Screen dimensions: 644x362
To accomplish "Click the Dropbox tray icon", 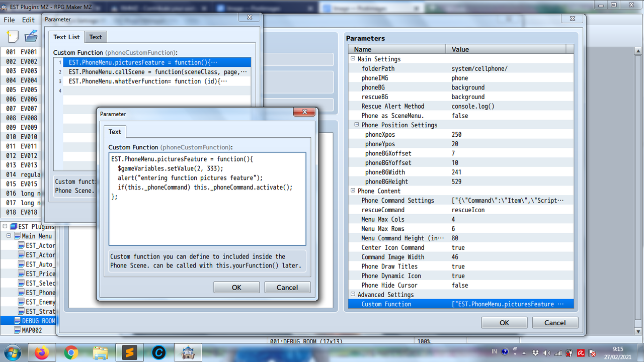I will [536, 352].
